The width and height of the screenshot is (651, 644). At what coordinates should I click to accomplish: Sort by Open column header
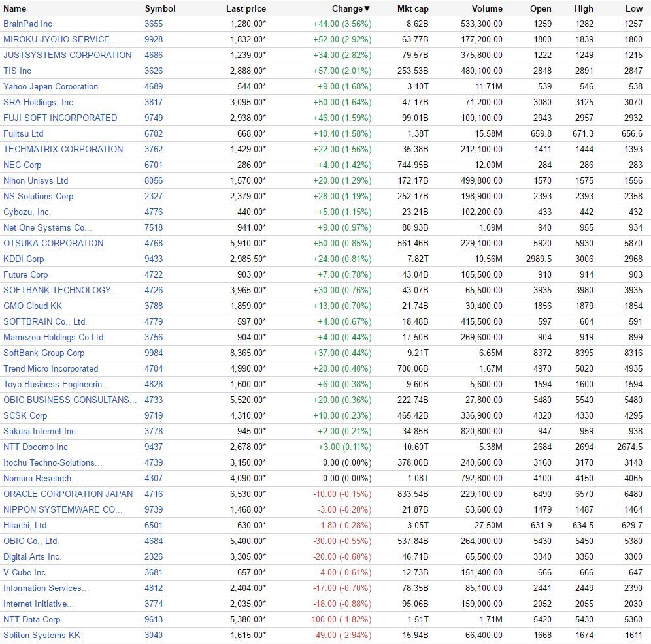pos(541,8)
